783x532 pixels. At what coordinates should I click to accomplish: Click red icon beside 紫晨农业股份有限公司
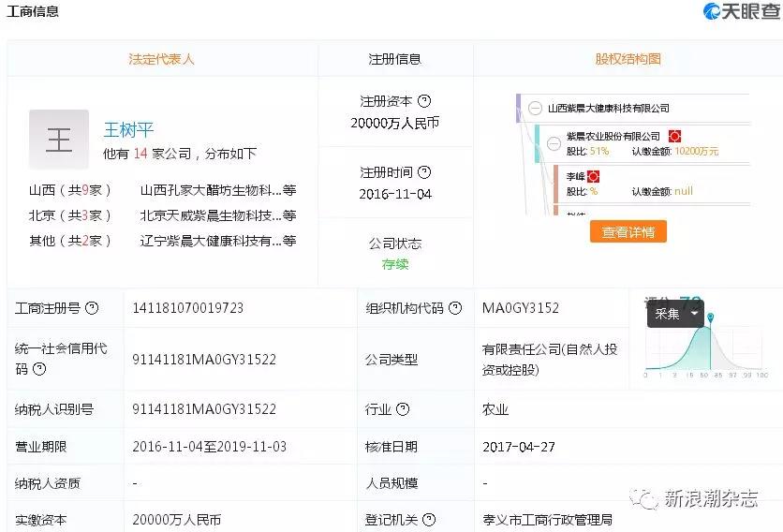[x=674, y=137]
